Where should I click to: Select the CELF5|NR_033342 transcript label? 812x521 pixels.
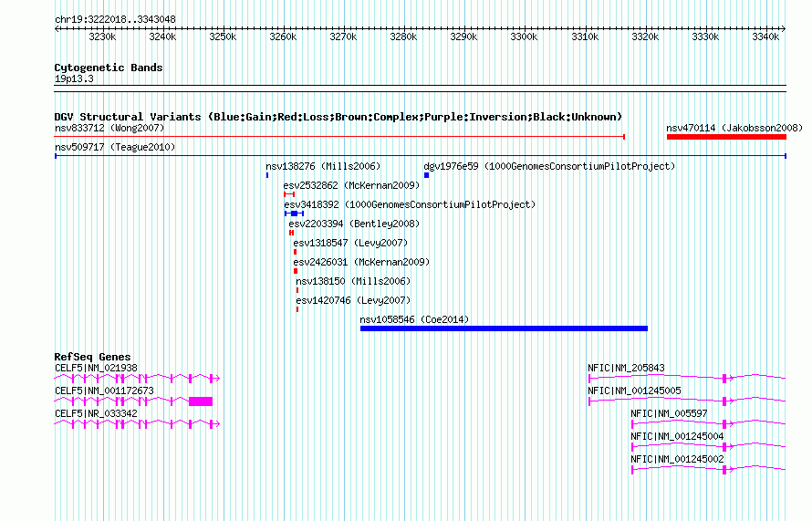coord(96,413)
